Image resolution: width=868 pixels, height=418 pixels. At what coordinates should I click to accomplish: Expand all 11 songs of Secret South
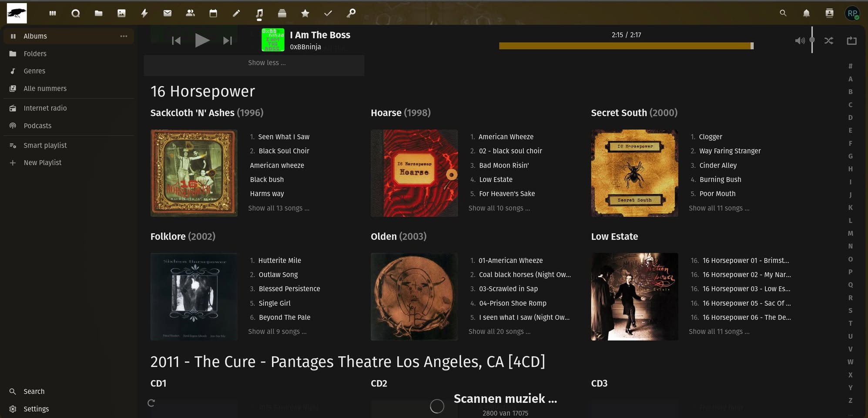tap(719, 208)
